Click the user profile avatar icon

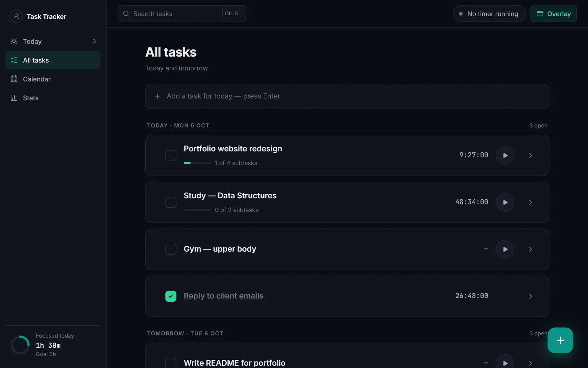coord(16,16)
